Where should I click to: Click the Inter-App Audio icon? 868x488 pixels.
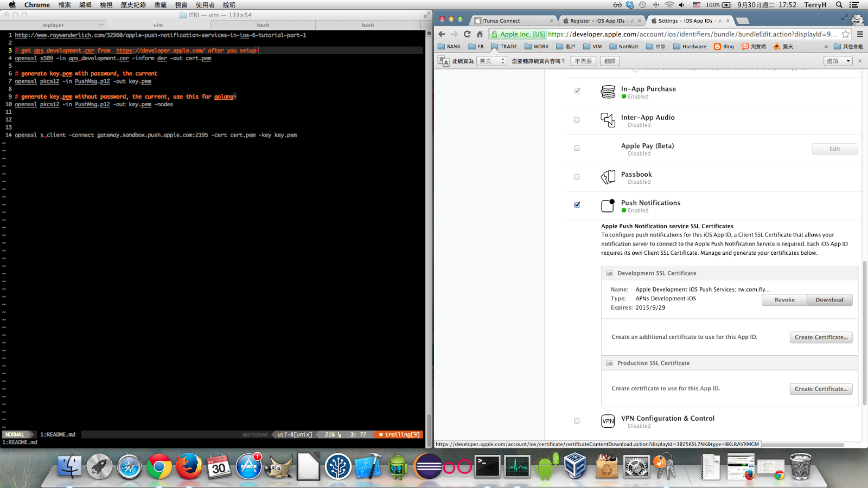pyautogui.click(x=608, y=120)
